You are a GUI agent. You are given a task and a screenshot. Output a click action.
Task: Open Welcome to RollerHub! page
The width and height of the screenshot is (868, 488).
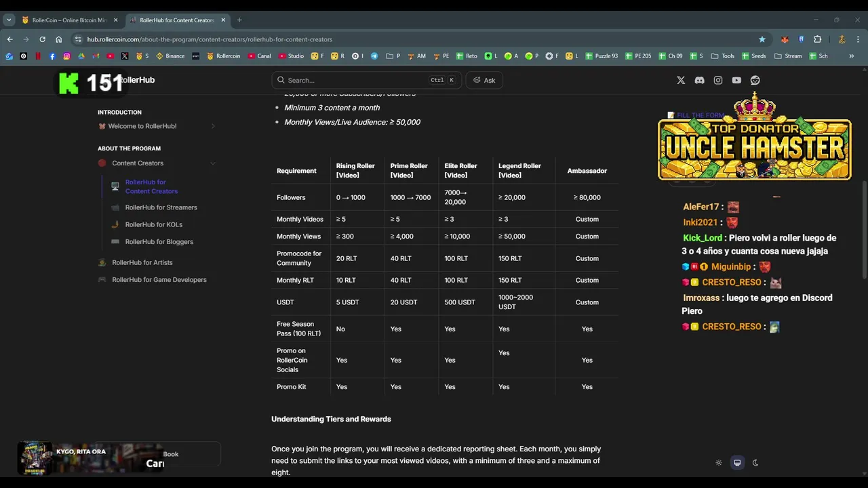click(142, 126)
